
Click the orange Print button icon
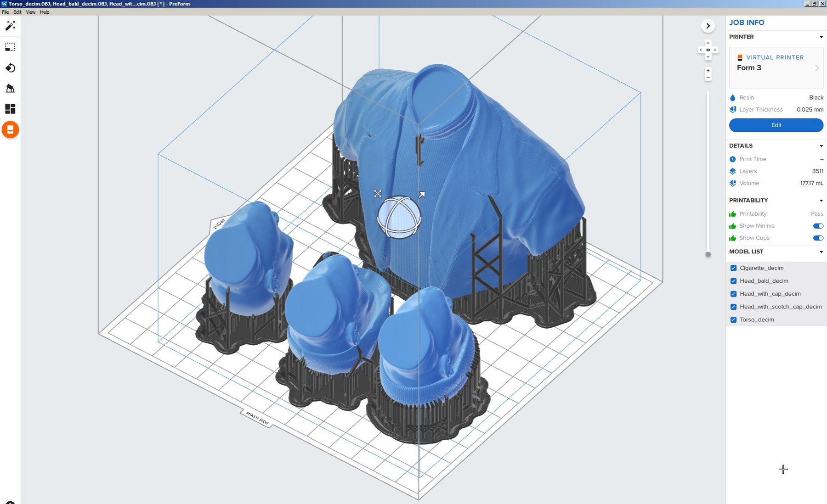click(10, 130)
